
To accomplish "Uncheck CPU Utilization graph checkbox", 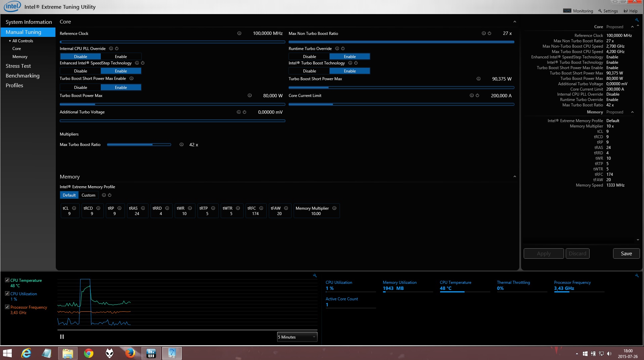I will coord(7,293).
